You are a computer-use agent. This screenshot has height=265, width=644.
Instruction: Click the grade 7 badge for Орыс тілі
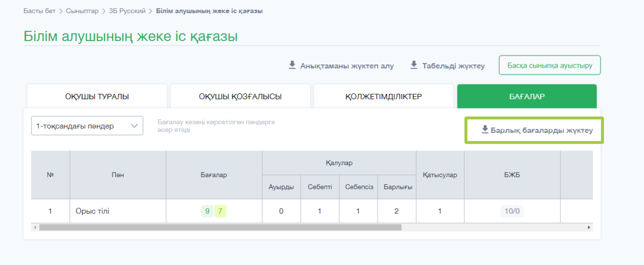click(220, 211)
